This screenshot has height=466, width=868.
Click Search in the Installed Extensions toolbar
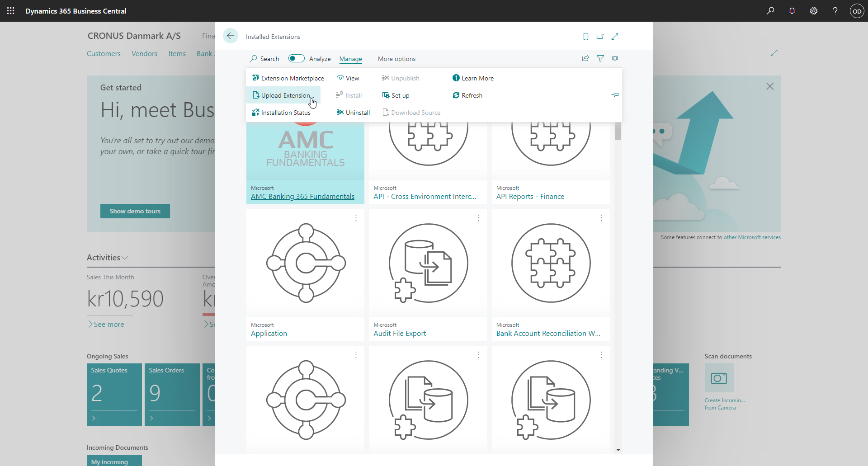point(264,59)
